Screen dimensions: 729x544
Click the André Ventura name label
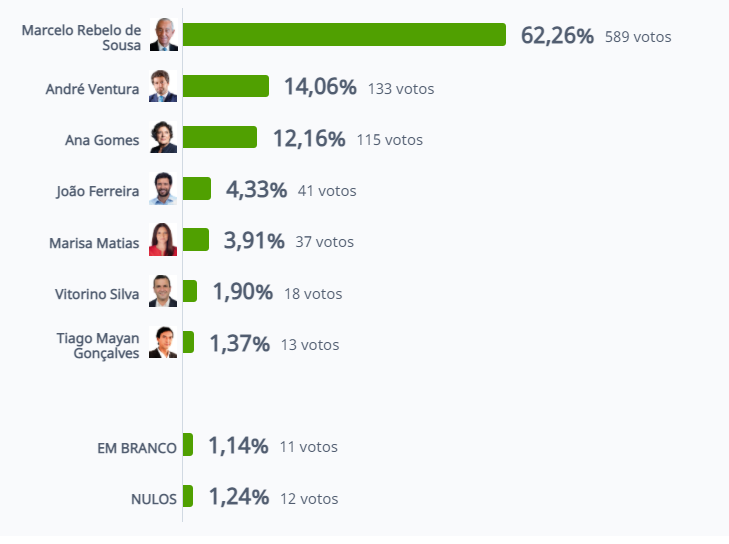click(92, 89)
